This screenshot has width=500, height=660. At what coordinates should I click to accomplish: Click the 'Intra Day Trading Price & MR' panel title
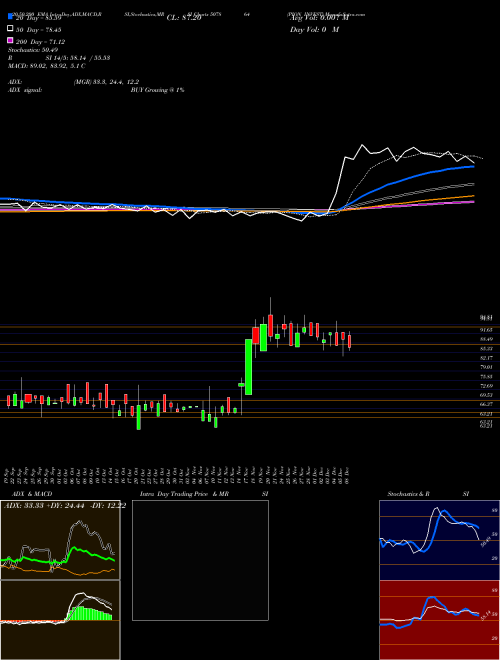point(184,494)
